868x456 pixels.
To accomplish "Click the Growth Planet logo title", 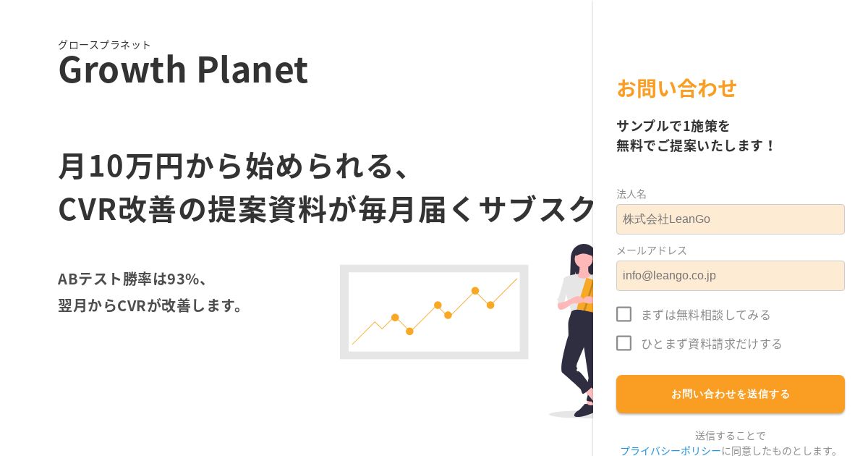I will click(183, 69).
